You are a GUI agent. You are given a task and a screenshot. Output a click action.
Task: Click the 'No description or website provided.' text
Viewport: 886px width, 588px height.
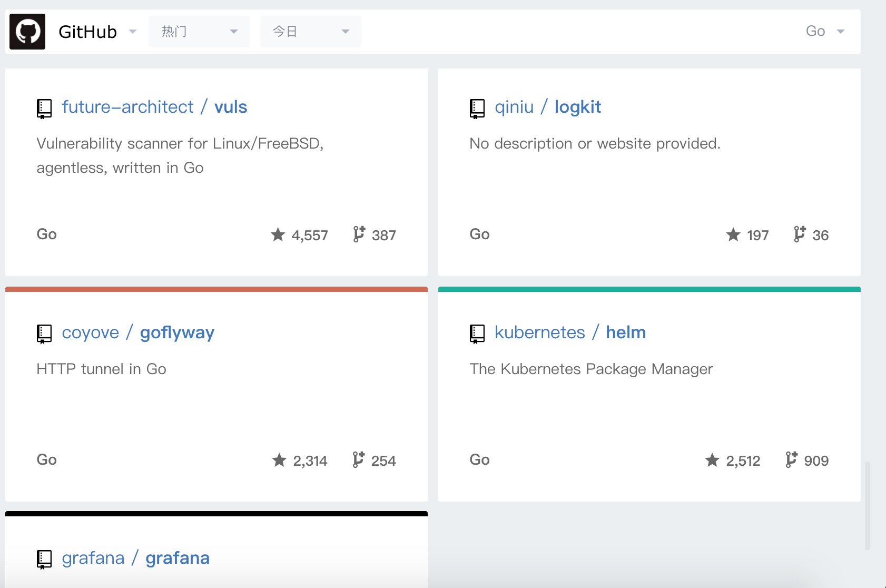pyautogui.click(x=595, y=143)
